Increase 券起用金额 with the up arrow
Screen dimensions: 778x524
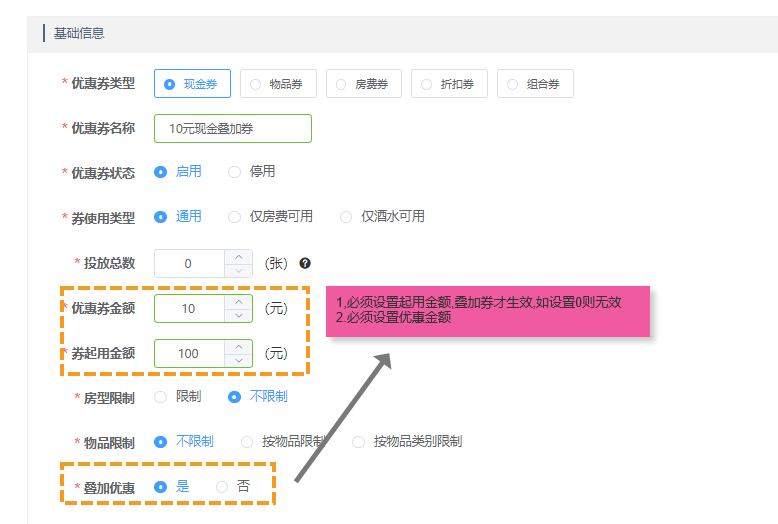(x=239, y=346)
